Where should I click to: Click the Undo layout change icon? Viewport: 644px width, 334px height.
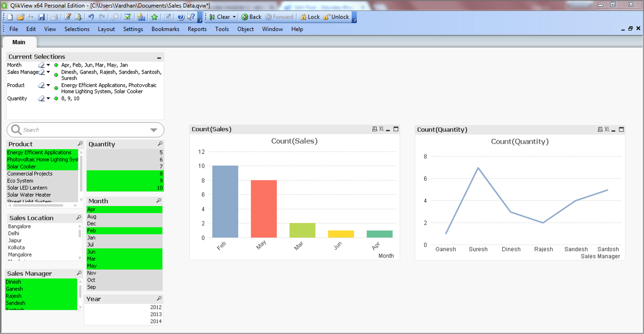tap(91, 17)
